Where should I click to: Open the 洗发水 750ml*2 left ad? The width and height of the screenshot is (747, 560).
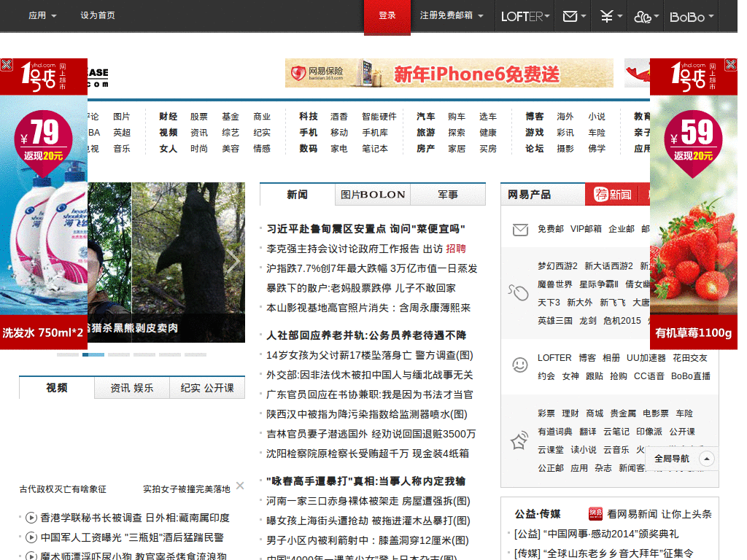click(x=44, y=204)
